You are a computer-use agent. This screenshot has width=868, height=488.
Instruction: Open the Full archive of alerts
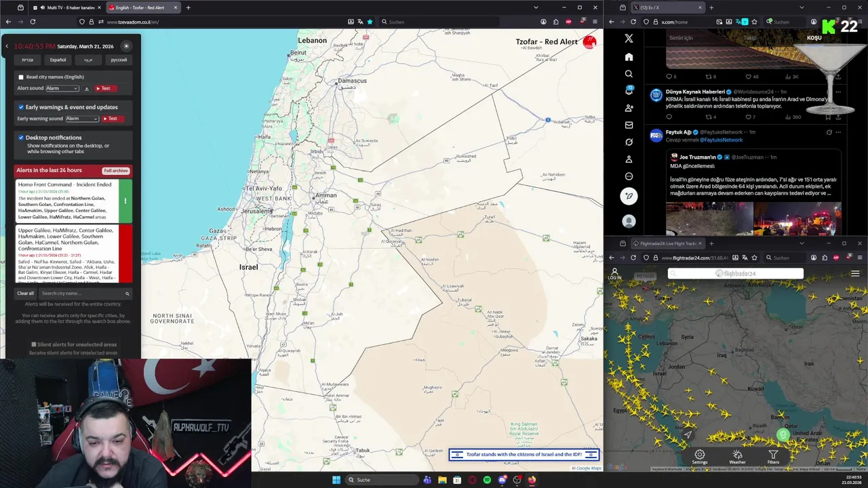[x=115, y=171]
